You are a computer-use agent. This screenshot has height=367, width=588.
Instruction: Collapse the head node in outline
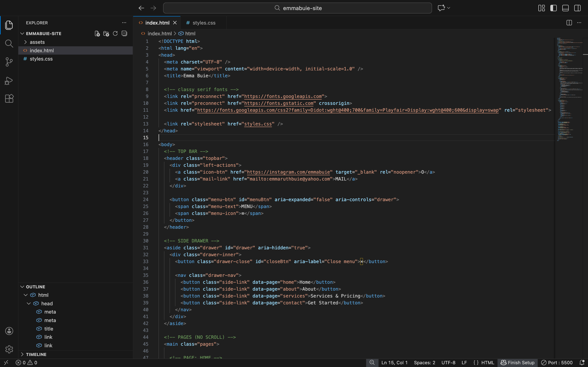tap(29, 303)
